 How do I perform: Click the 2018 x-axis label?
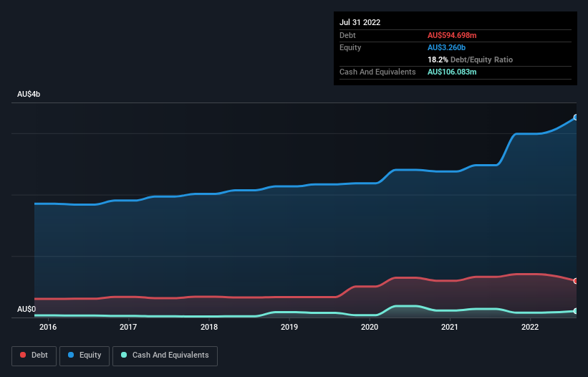tap(209, 327)
